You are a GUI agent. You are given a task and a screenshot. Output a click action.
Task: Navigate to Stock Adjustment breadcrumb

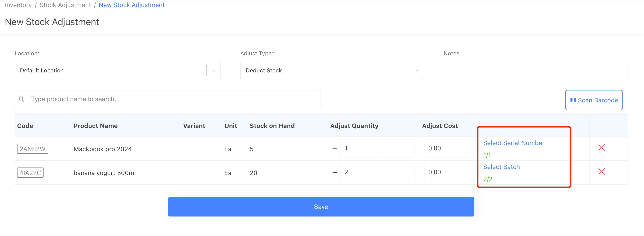coord(65,5)
